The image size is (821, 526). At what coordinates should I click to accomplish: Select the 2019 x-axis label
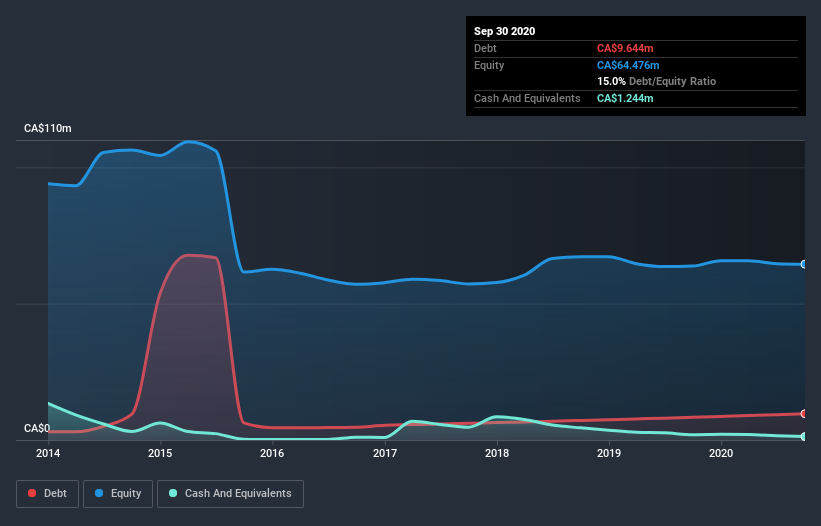[609, 453]
